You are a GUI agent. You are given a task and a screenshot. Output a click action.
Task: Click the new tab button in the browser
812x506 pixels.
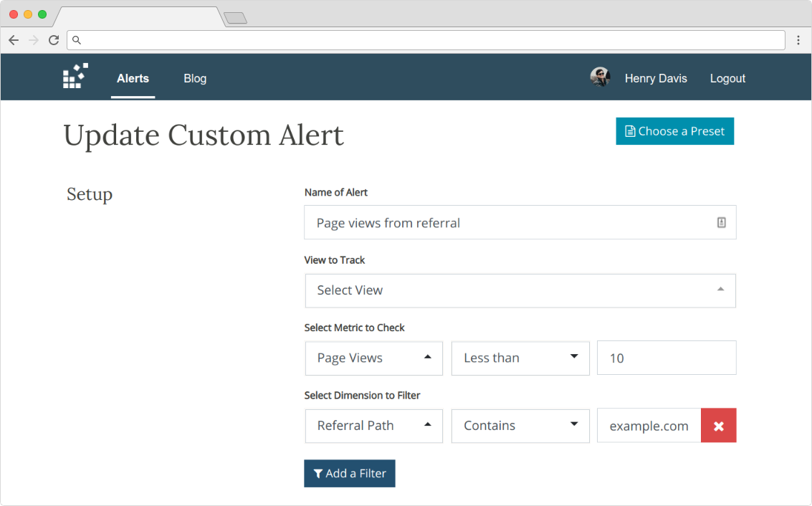pos(236,18)
